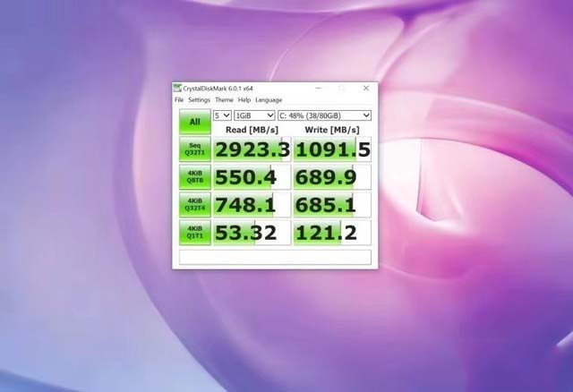Screen dimensions: 573x392
Task: Click the Q1T1 write value 121.2
Action: (x=332, y=233)
